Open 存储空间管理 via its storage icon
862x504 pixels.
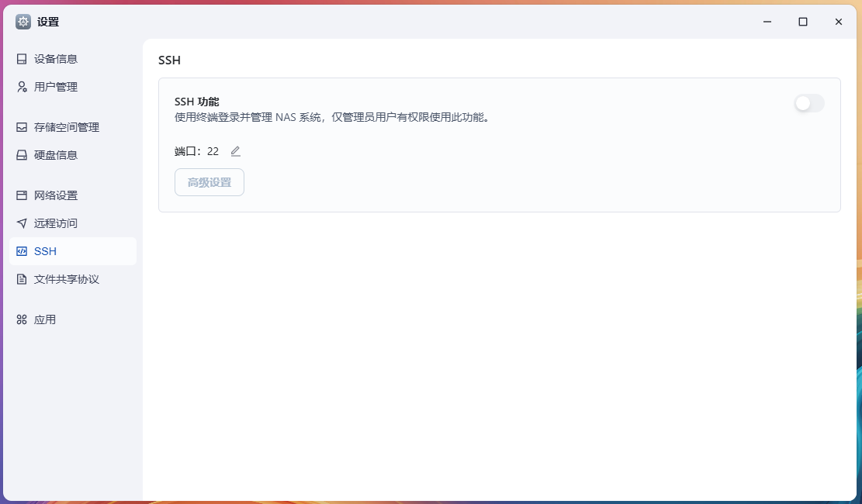(22, 127)
